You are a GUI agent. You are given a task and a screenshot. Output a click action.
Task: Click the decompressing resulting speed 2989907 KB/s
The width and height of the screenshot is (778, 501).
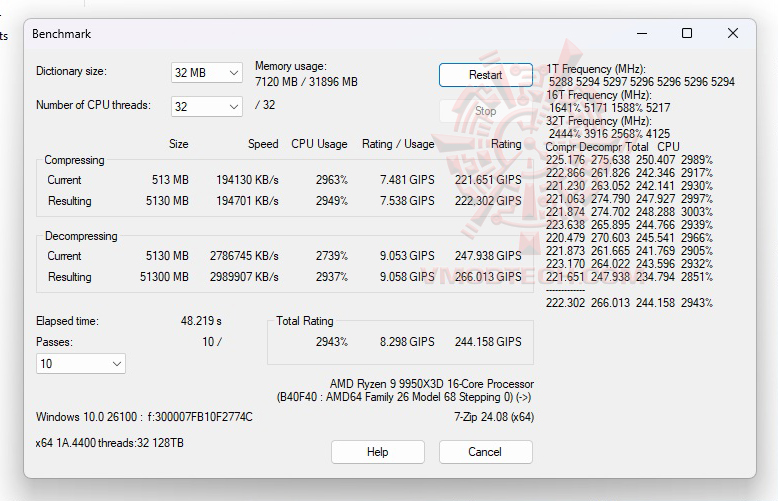[244, 277]
